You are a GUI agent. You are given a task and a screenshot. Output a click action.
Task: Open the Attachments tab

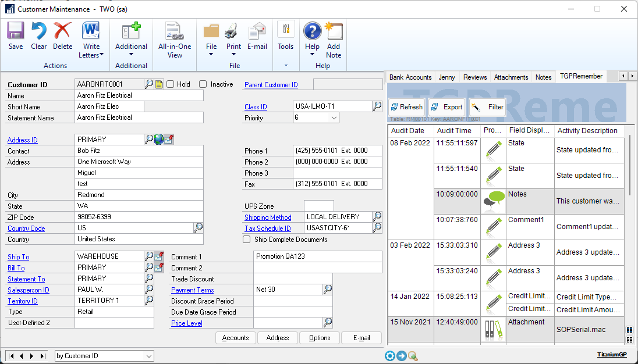pos(511,77)
